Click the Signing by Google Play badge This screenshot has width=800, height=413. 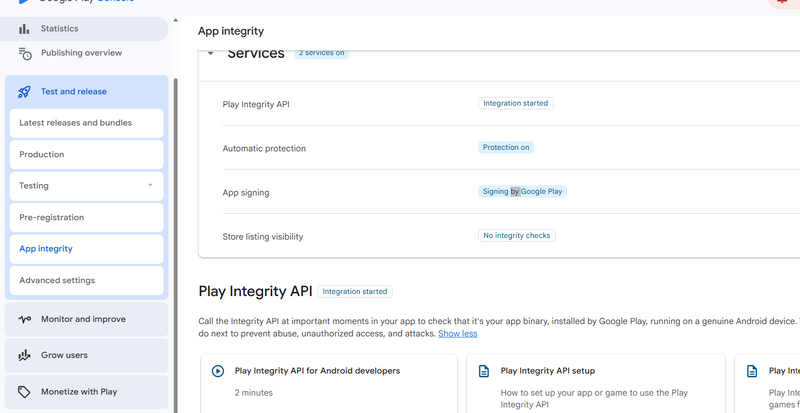click(522, 191)
